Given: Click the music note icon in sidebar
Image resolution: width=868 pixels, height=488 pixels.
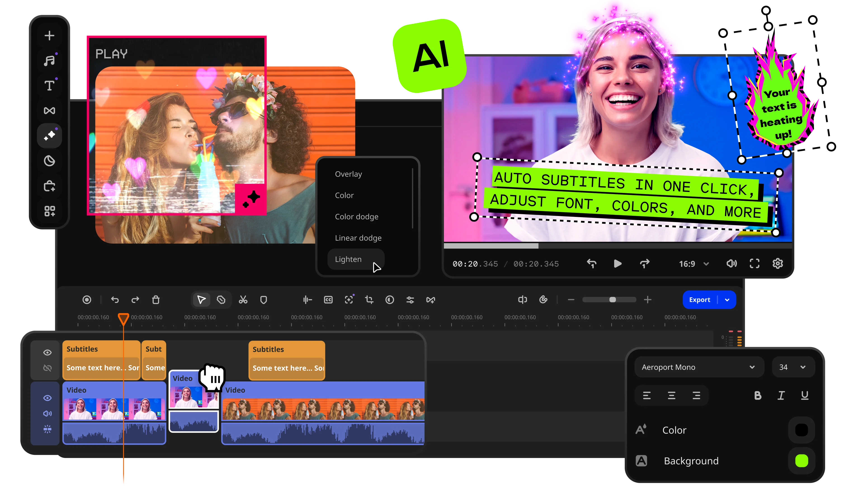Looking at the screenshot, I should pos(50,61).
